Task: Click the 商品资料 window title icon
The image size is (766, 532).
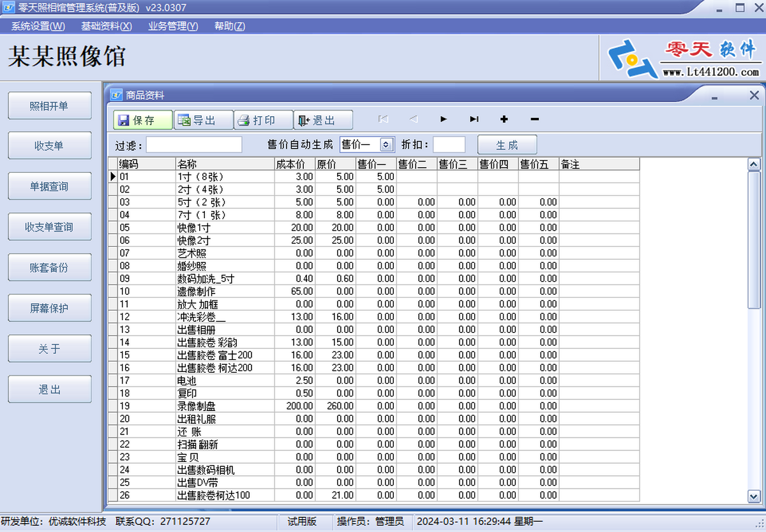Action: coord(116,95)
